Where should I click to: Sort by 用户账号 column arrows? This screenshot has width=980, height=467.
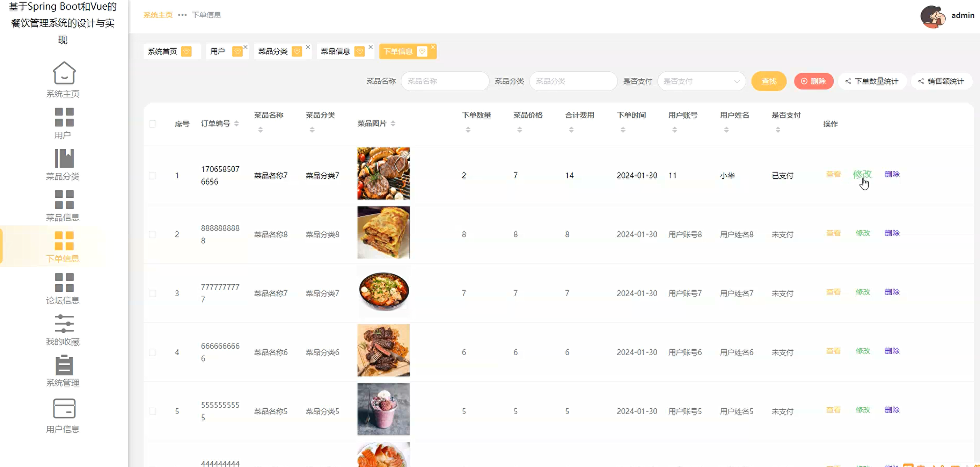pyautogui.click(x=674, y=130)
